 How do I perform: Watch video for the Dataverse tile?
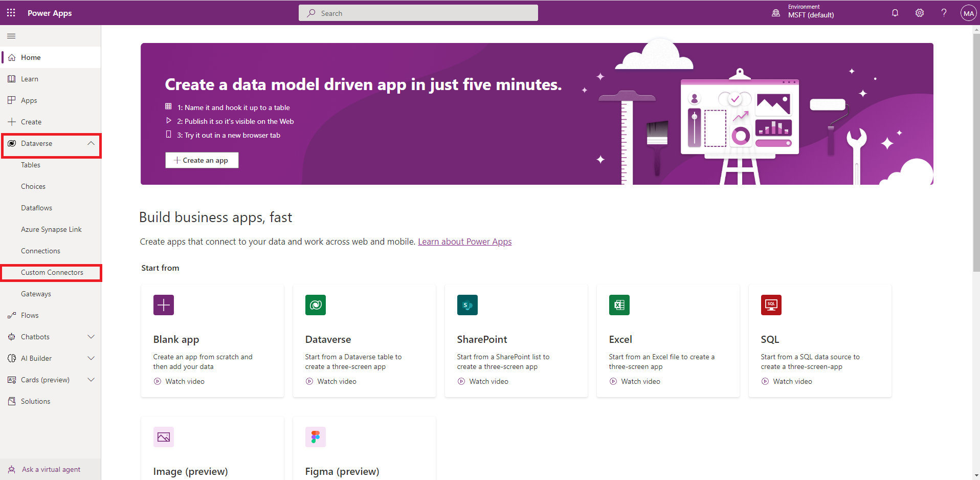pyautogui.click(x=337, y=381)
